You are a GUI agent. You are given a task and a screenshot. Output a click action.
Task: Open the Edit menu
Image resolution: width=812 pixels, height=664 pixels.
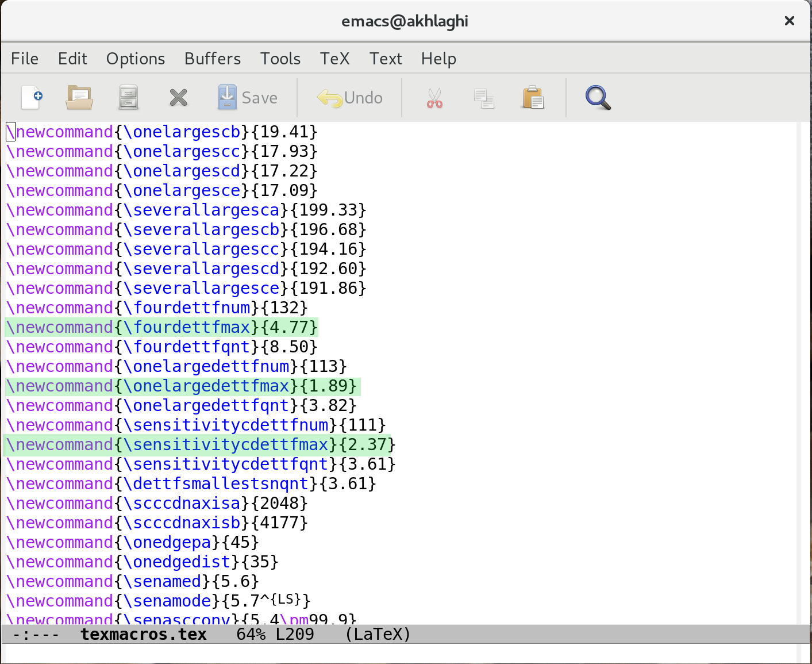pos(72,59)
